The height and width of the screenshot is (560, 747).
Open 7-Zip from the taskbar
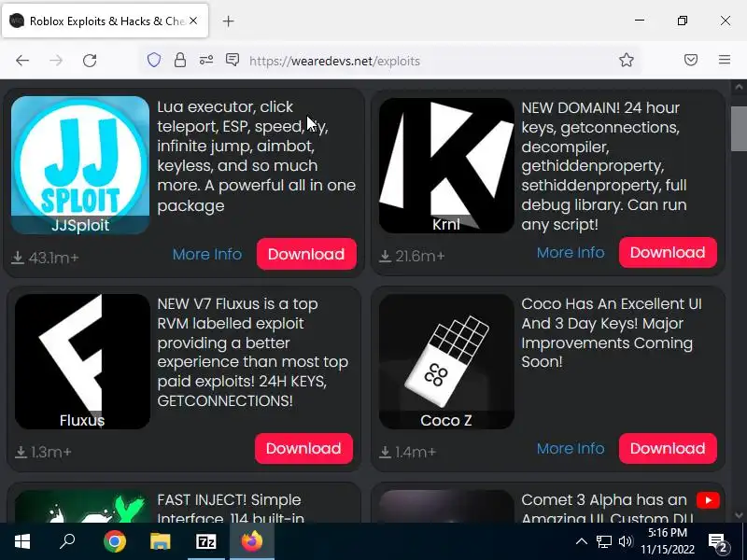click(x=205, y=541)
